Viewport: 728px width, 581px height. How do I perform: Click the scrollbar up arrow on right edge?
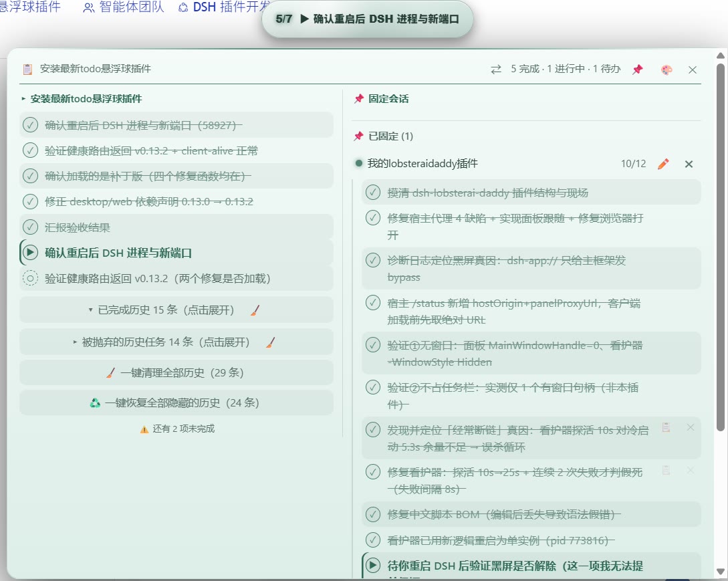click(x=721, y=55)
